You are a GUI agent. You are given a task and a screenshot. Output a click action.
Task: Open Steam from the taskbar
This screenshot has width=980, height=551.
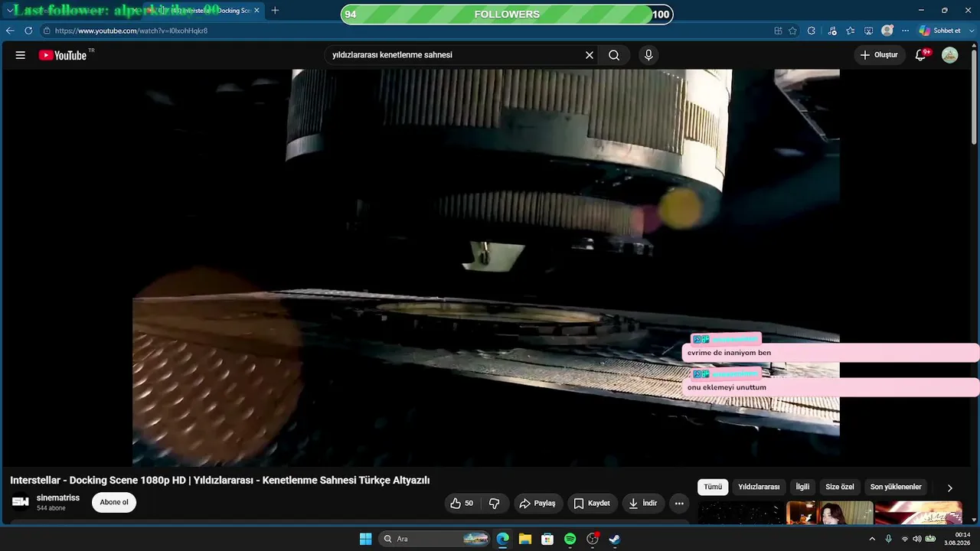point(614,539)
